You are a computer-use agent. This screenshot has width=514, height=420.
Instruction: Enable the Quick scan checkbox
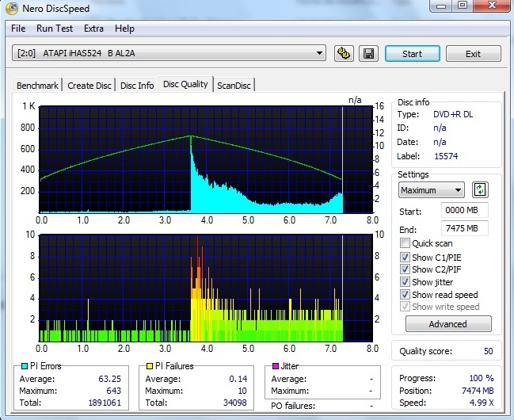(x=405, y=244)
